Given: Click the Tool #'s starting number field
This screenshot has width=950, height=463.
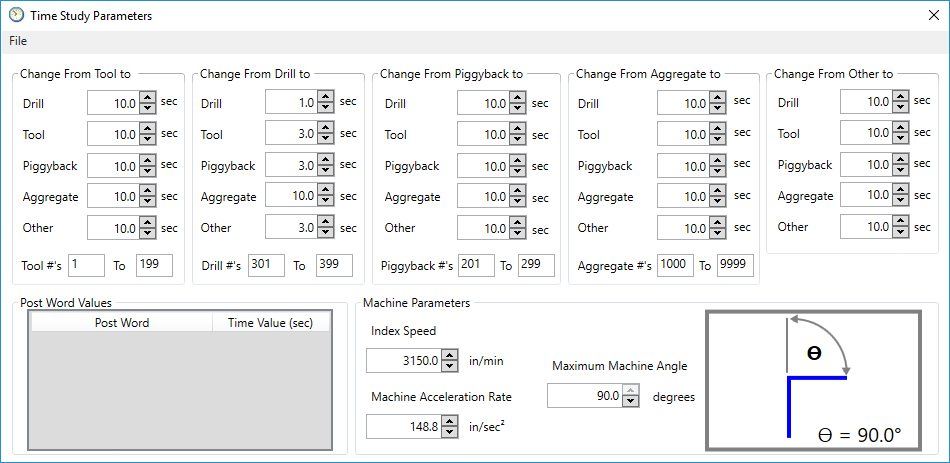Looking at the screenshot, I should (86, 265).
